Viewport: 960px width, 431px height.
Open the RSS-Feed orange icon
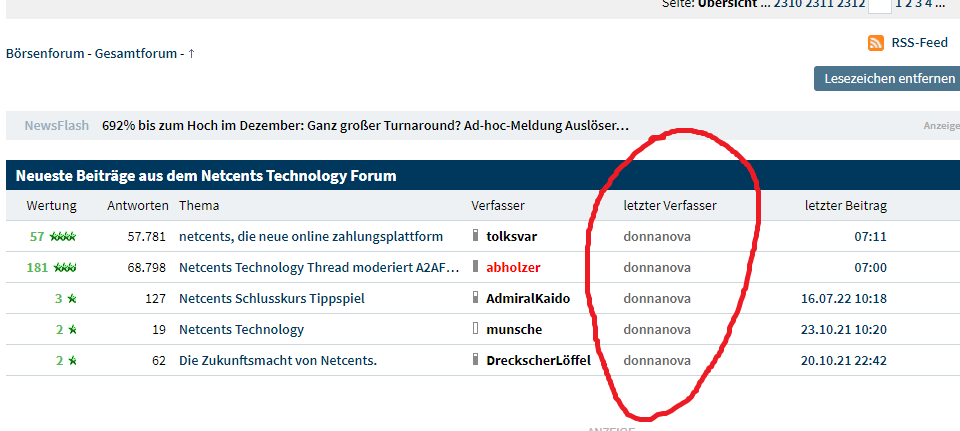pyautogui.click(x=876, y=43)
